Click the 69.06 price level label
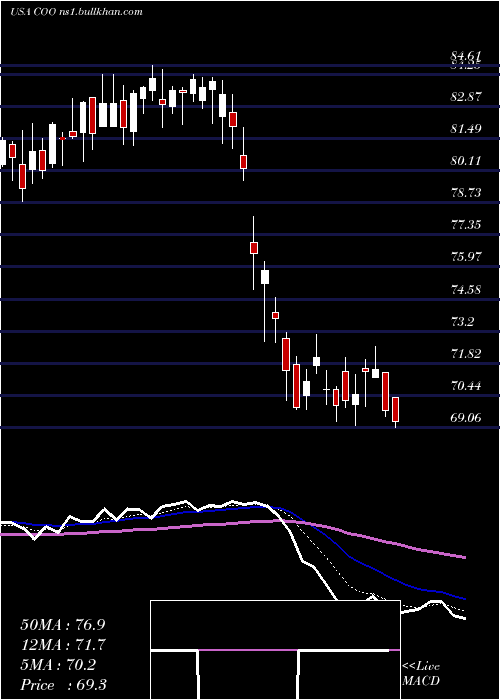The height and width of the screenshot is (700, 500). click(x=466, y=418)
